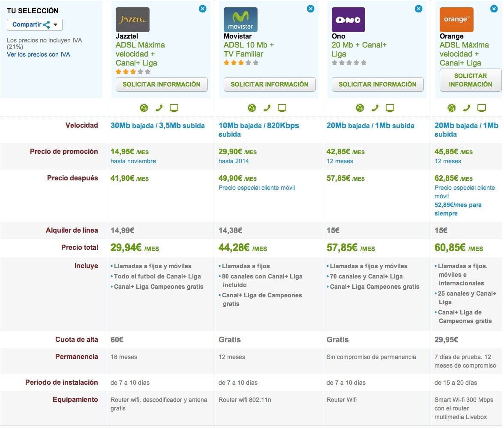This screenshot has width=504, height=428.
Task: Click Ono's internet globe icon
Action: pos(360,108)
